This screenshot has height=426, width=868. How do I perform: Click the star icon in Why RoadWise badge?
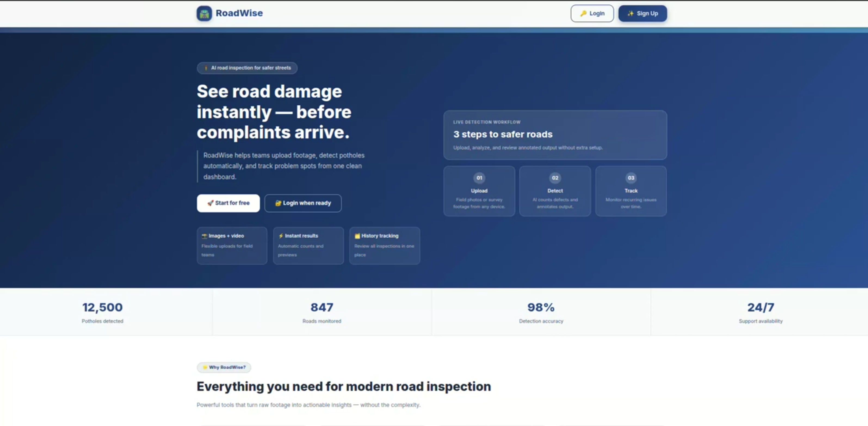coord(205,367)
